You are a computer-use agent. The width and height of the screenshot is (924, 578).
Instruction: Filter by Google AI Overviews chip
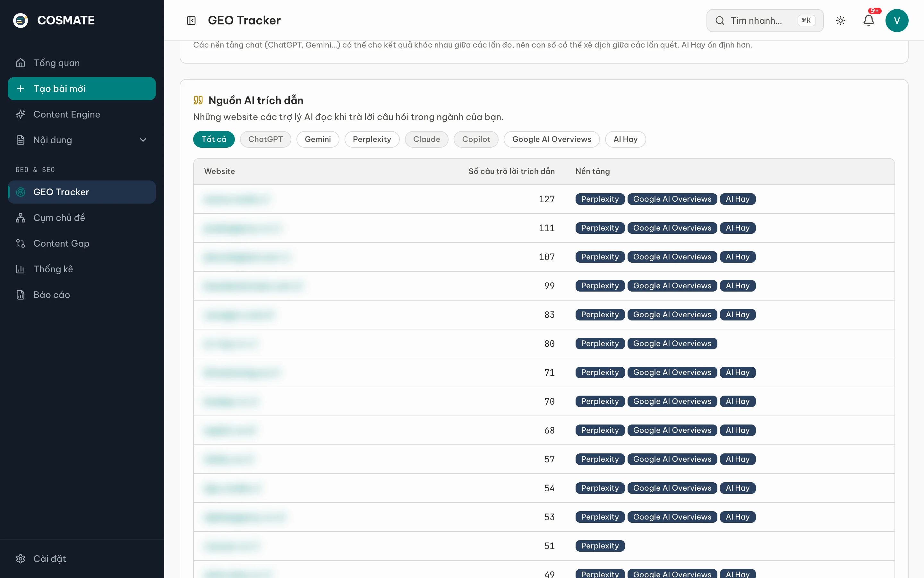(x=552, y=139)
